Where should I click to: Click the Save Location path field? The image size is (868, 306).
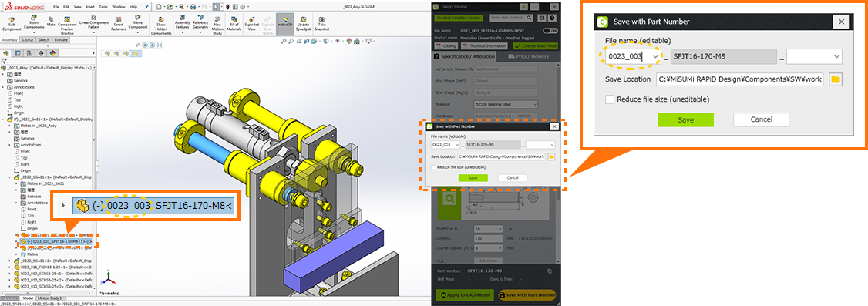740,79
